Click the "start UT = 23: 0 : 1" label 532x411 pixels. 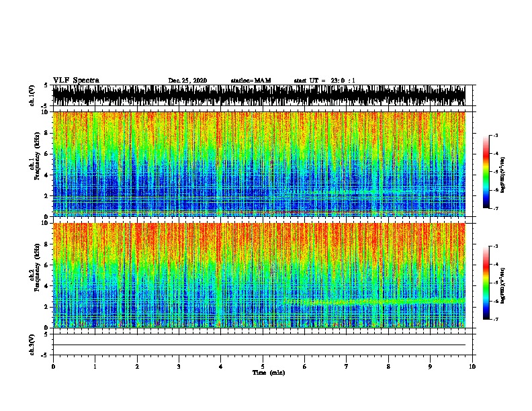click(x=324, y=81)
